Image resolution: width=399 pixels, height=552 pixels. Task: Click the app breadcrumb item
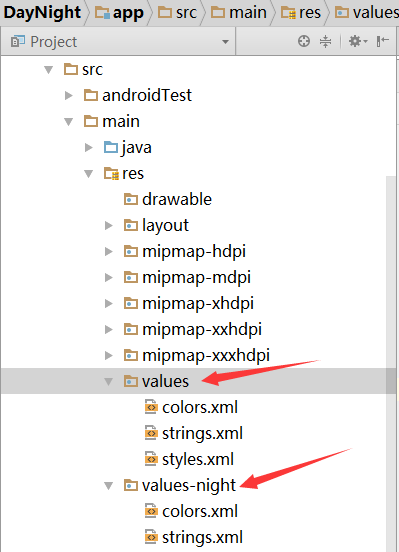(x=119, y=13)
